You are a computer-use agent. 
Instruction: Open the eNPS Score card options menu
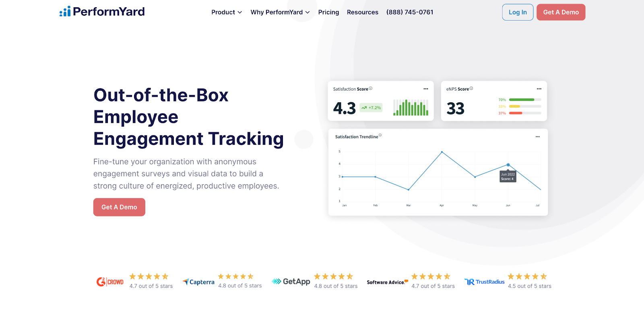539,89
